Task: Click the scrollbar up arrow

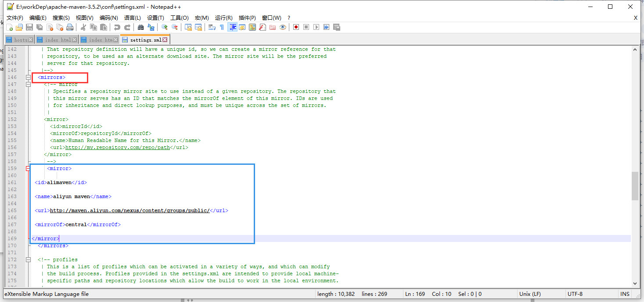Action: pos(635,49)
